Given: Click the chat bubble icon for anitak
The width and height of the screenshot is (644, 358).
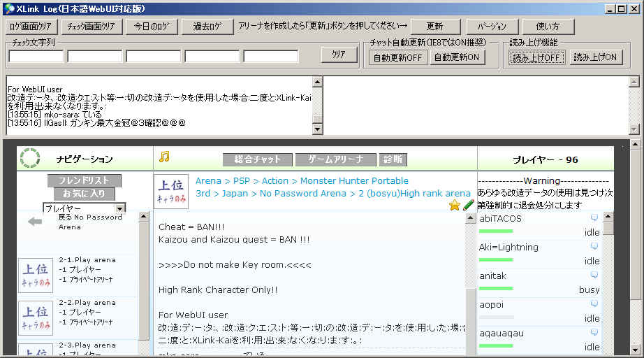Looking at the screenshot, I should coord(594,276).
